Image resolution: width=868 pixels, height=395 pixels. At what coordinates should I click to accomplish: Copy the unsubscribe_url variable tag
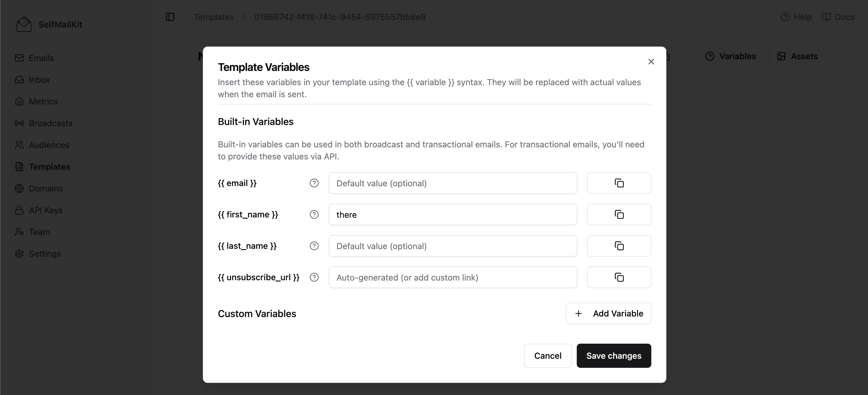click(619, 278)
